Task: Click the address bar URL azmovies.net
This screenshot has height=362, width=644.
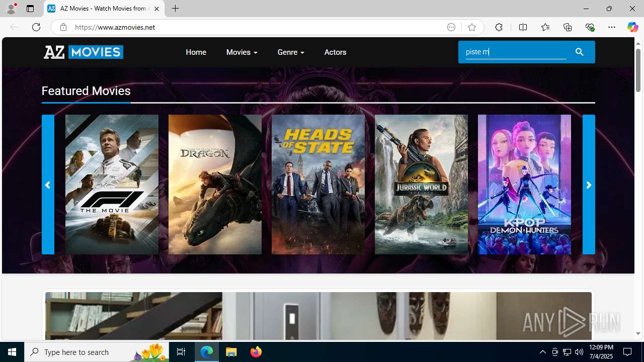Action: click(x=115, y=27)
